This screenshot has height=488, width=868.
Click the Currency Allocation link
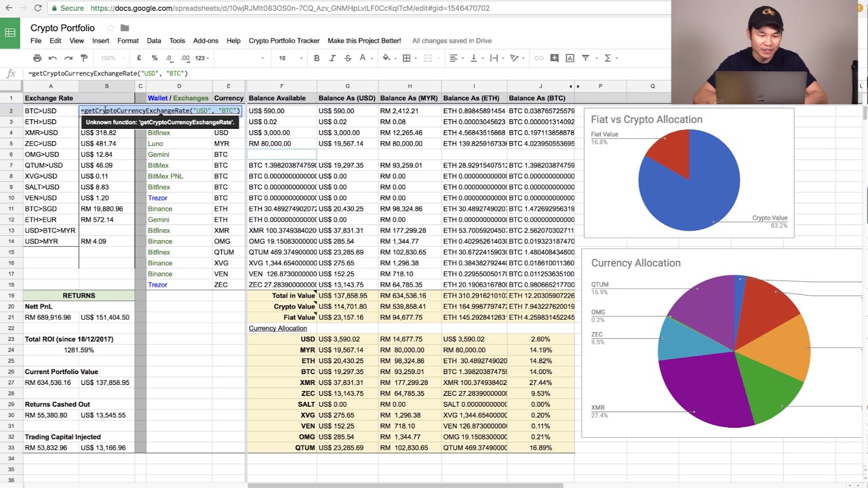pos(277,328)
